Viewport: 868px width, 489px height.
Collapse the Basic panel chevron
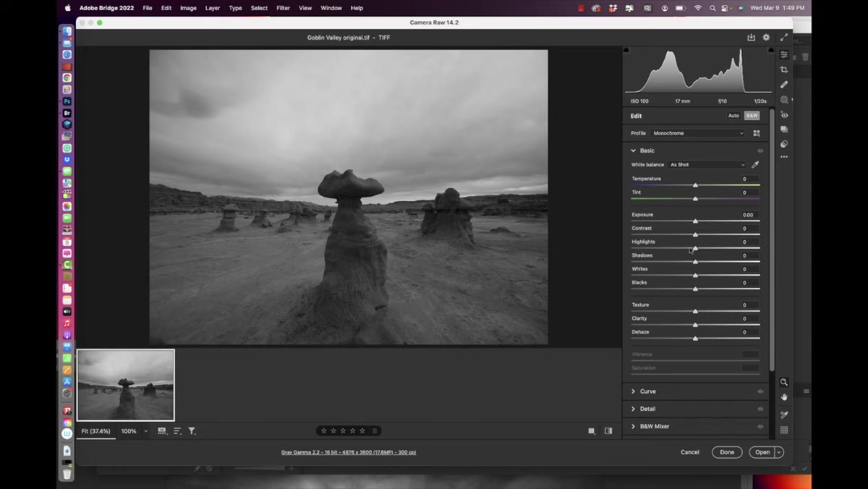point(634,150)
